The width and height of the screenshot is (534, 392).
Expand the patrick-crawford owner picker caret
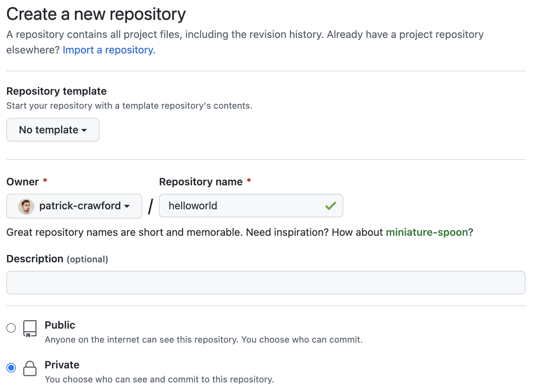127,206
